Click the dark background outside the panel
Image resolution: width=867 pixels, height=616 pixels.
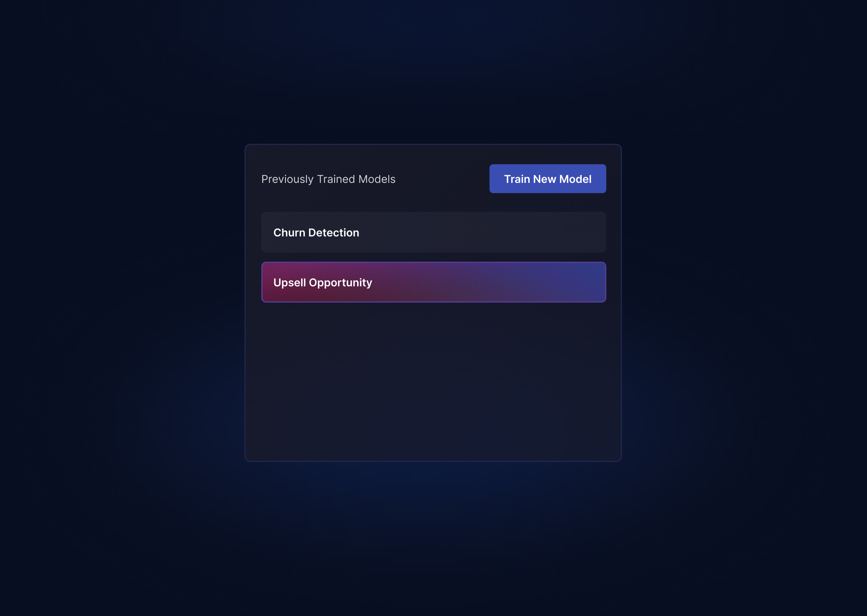(x=114, y=303)
